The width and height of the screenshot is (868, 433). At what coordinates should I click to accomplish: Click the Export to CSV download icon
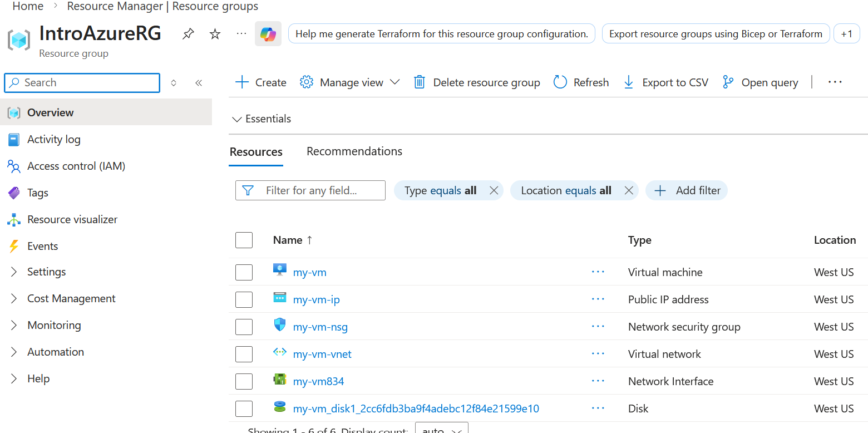(629, 82)
